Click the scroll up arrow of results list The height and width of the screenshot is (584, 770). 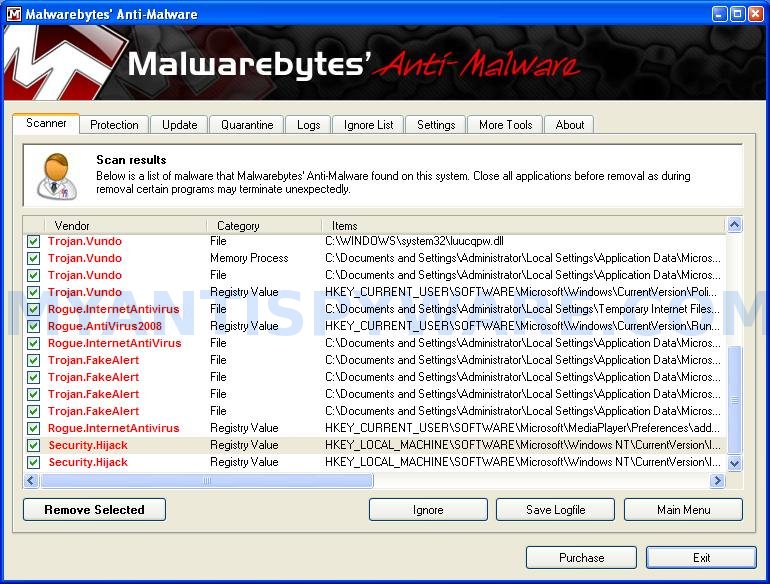pyautogui.click(x=735, y=225)
